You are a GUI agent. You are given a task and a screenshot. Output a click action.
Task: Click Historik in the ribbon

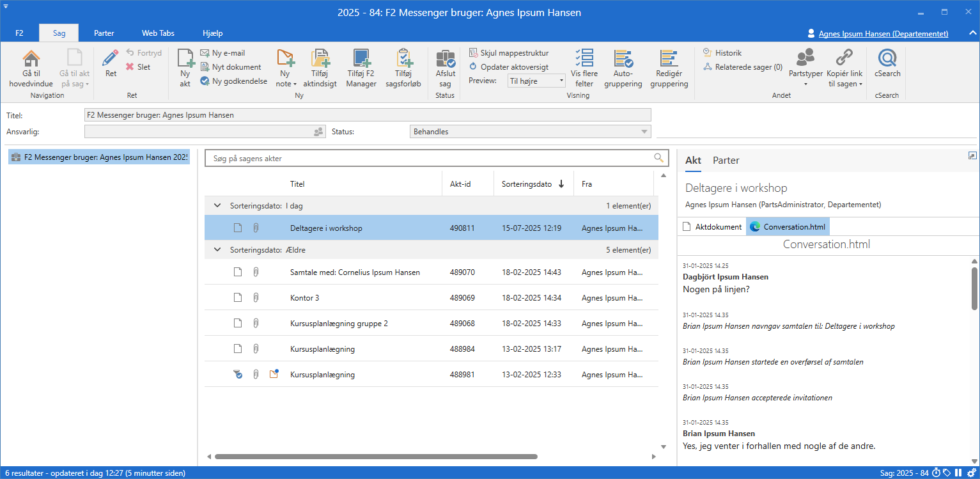[727, 53]
